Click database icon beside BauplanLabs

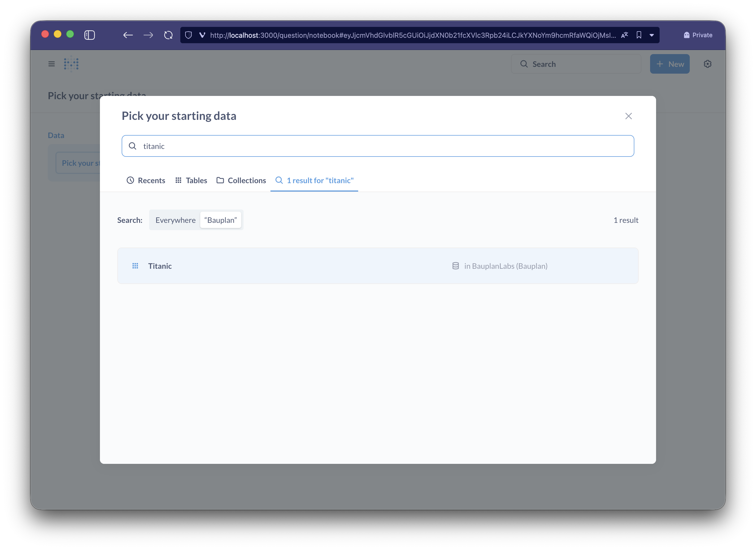pos(455,266)
